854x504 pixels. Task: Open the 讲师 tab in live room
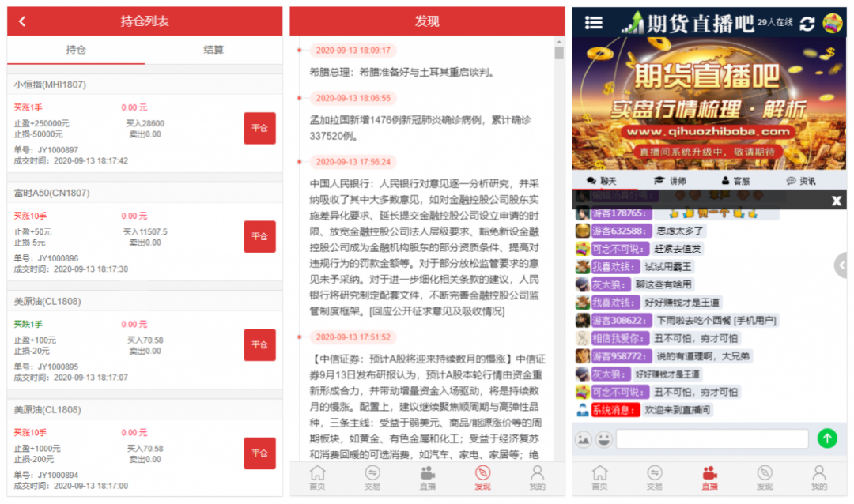[x=670, y=181]
